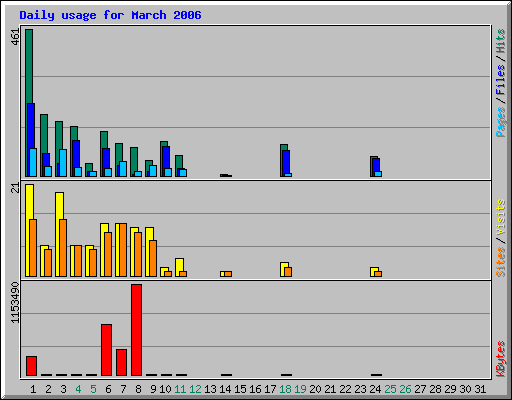Click the 'KBytes' legend label
The width and height of the screenshot is (512, 400).
point(501,359)
